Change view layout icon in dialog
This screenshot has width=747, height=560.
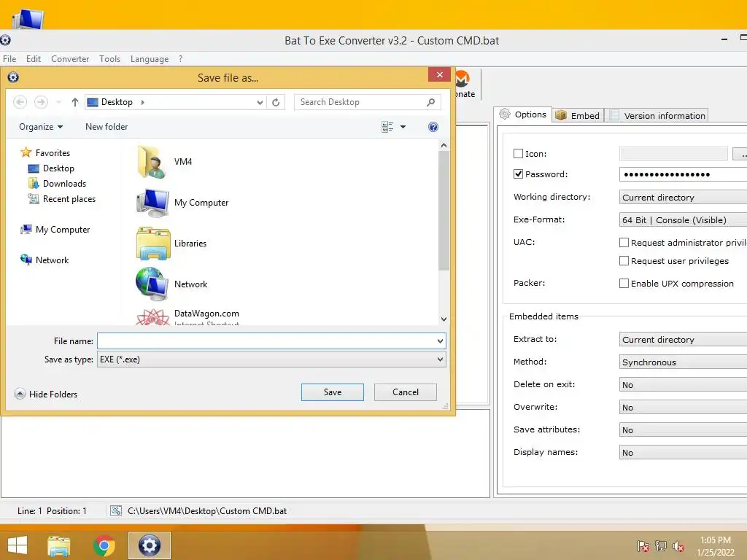pos(387,127)
